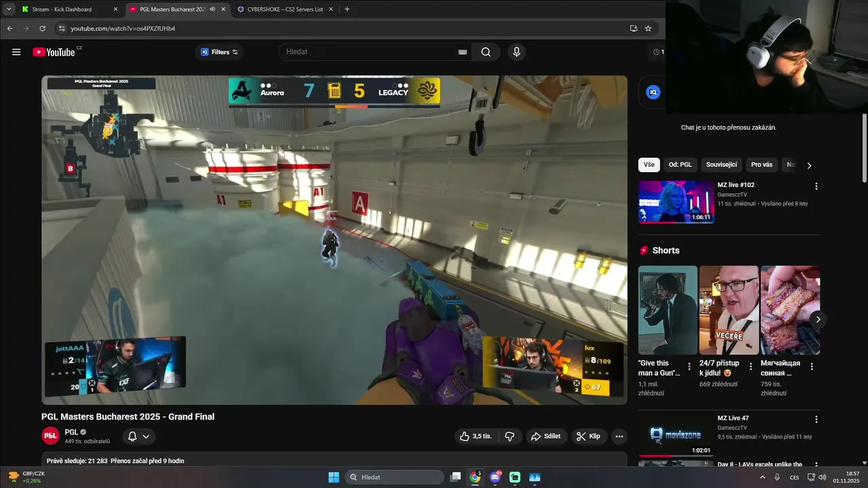Open notification bell dropdown for PGL
This screenshot has width=868, height=488.
coord(139,436)
